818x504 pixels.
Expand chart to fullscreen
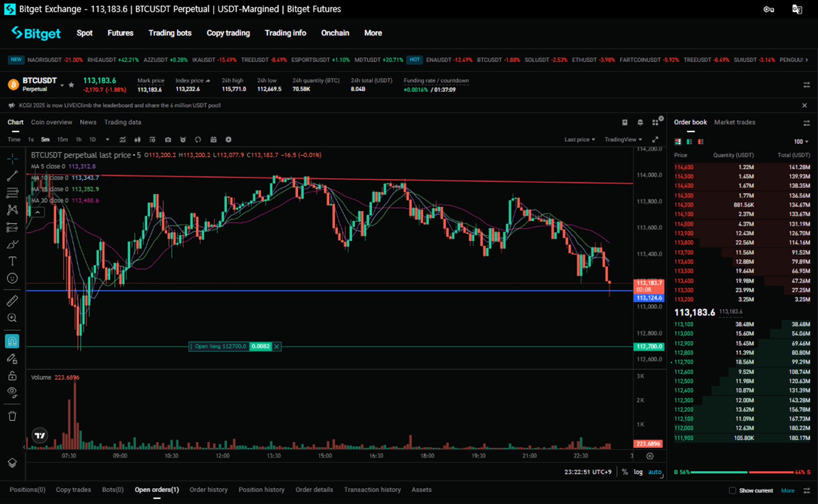[655, 140]
